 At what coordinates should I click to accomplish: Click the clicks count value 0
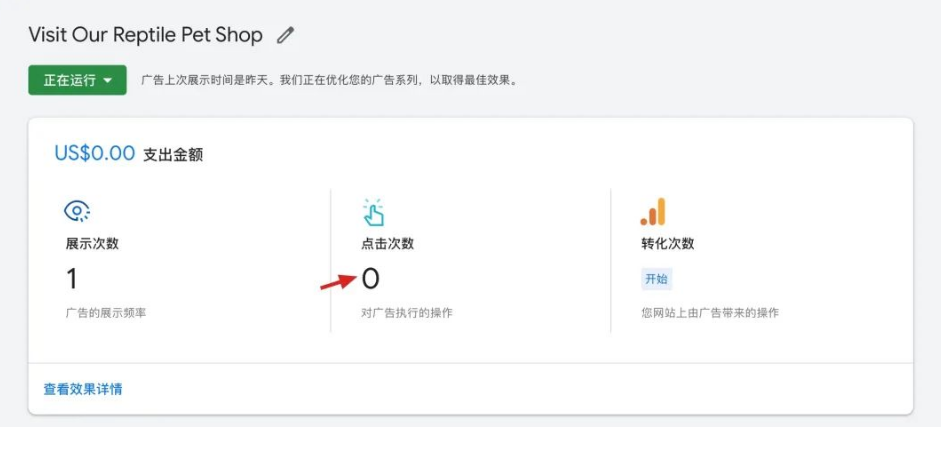point(370,279)
